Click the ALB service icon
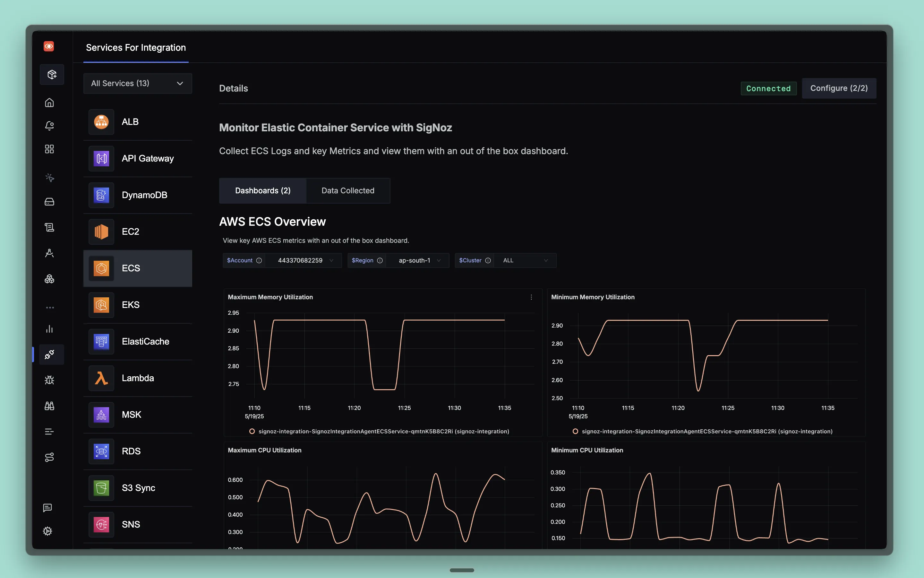This screenshot has width=924, height=578. click(101, 122)
